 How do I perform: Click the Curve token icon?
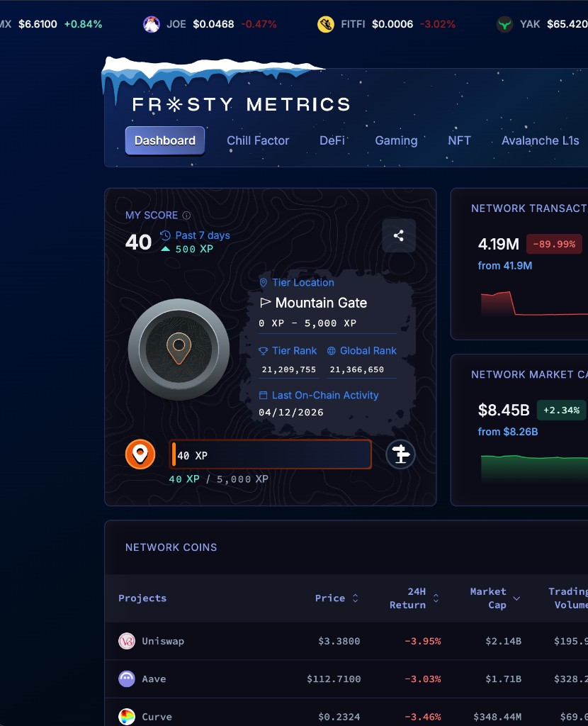[126, 716]
